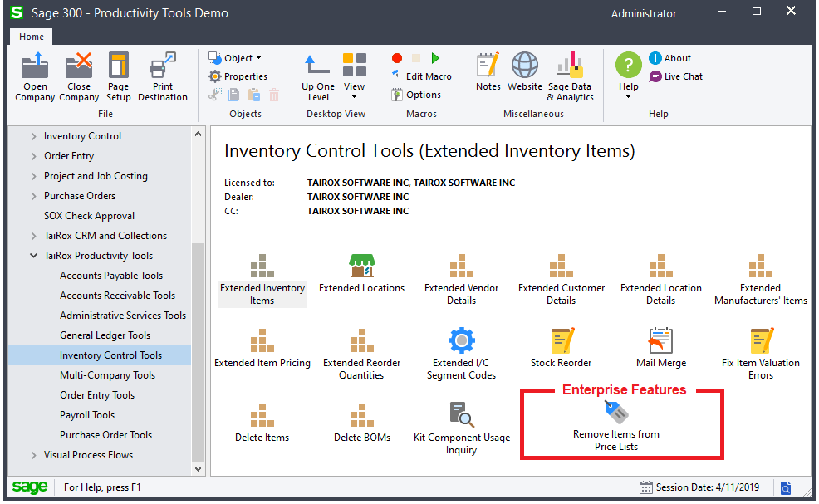Image resolution: width=819 pixels, height=504 pixels.
Task: Open the Extended Locations storefront icon
Action: click(361, 267)
